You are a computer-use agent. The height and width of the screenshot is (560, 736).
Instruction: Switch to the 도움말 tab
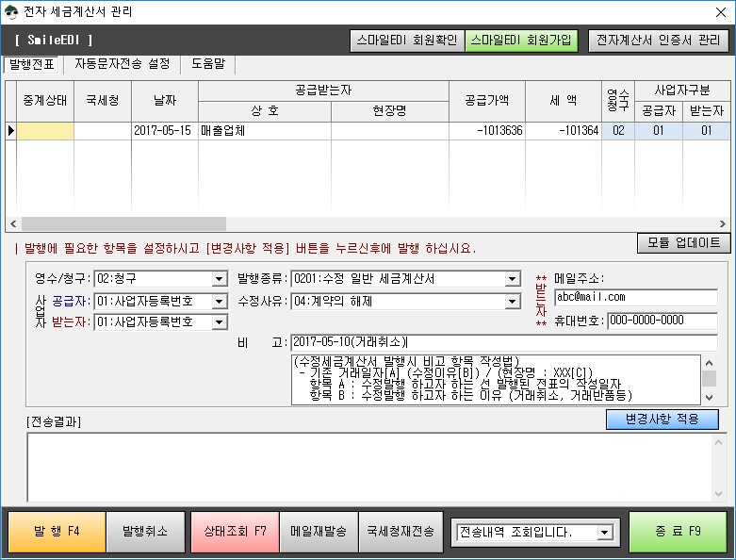click(x=208, y=64)
